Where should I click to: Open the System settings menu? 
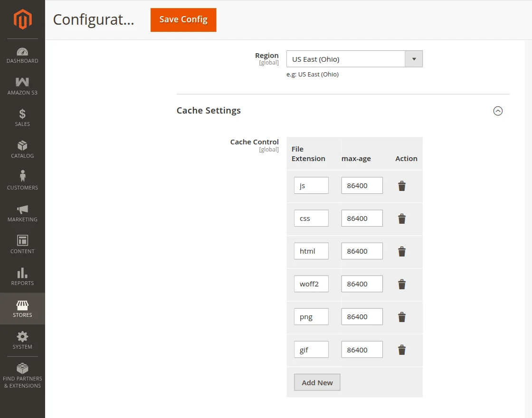(x=22, y=341)
